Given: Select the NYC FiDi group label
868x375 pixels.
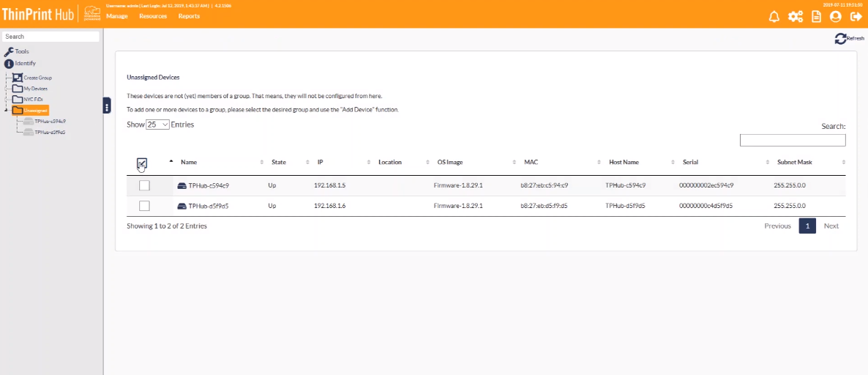Looking at the screenshot, I should tap(33, 99).
